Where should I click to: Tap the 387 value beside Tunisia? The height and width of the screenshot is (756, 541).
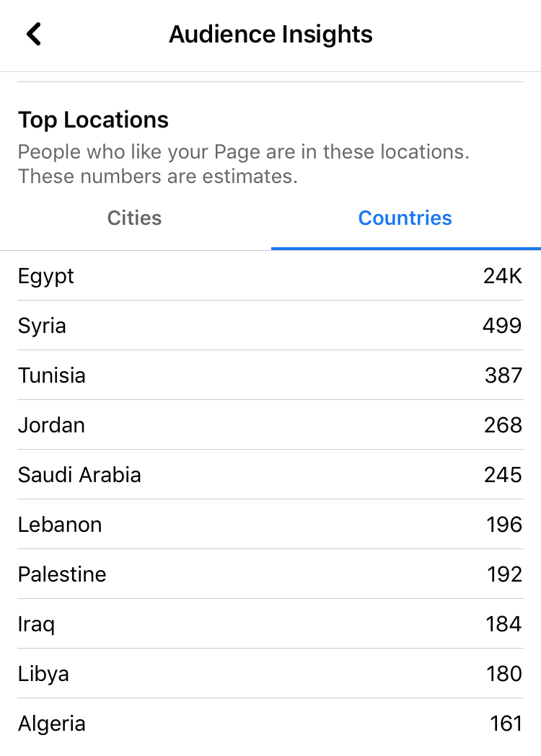click(x=503, y=375)
